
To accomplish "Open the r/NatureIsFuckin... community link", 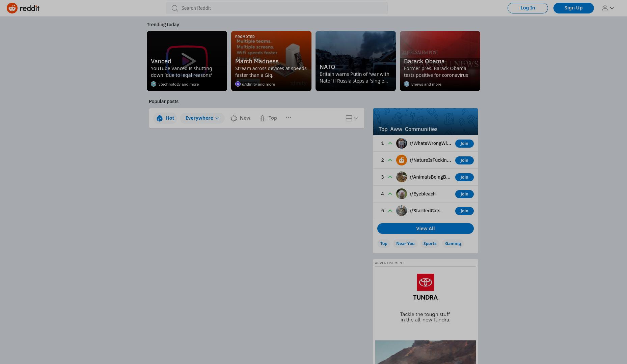I will [430, 160].
